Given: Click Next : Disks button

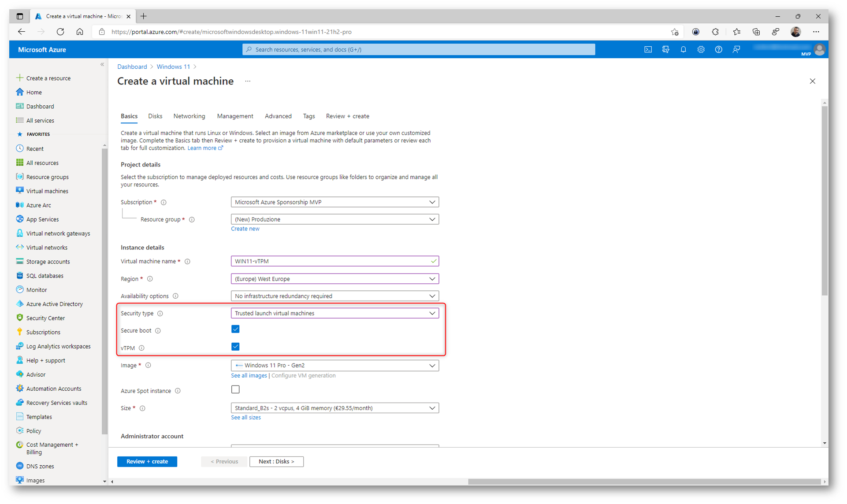Looking at the screenshot, I should click(276, 461).
